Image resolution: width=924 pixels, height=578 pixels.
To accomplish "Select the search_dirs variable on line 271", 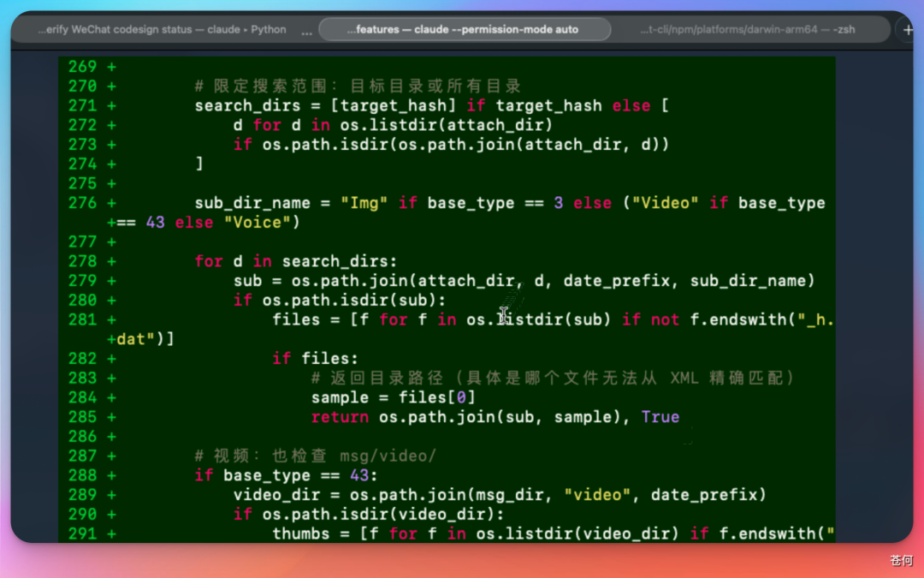I will tap(248, 104).
